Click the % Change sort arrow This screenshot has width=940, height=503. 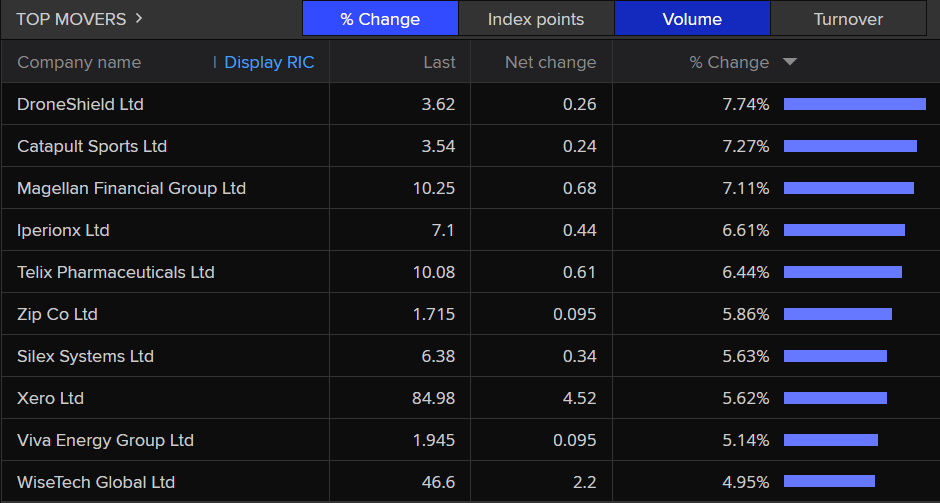pos(790,62)
